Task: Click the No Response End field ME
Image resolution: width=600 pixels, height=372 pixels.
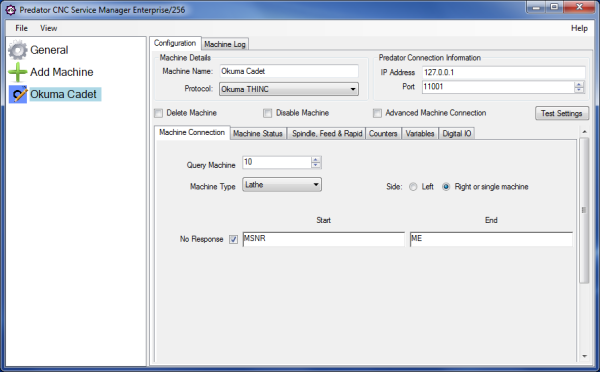Action: pos(491,239)
